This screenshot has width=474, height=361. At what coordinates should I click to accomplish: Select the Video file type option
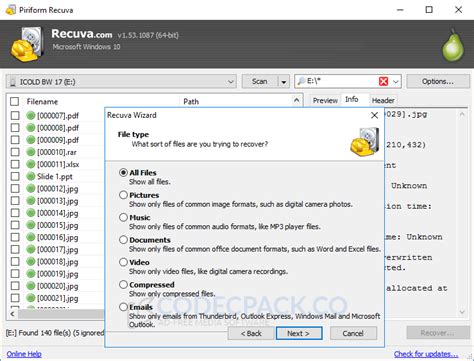click(x=123, y=262)
